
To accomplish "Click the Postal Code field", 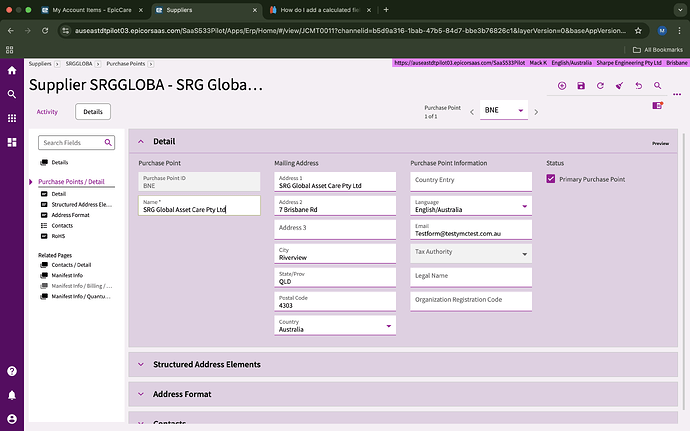I will click(335, 301).
